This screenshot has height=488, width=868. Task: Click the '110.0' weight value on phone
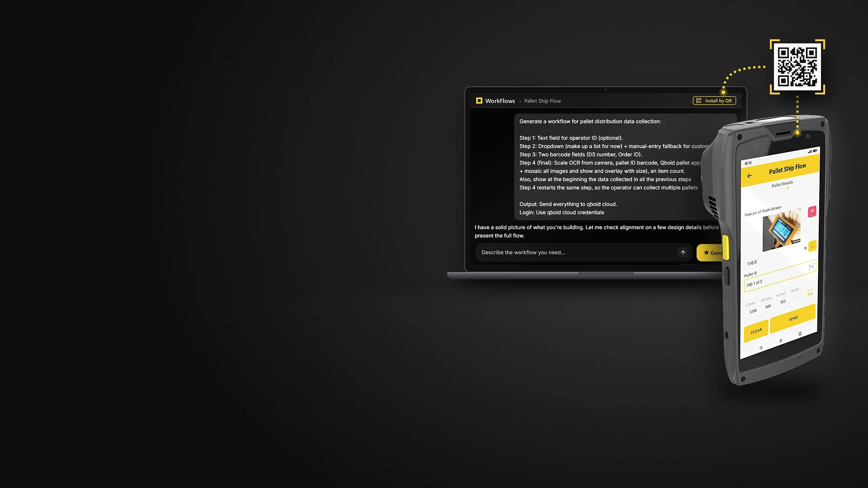click(x=752, y=263)
